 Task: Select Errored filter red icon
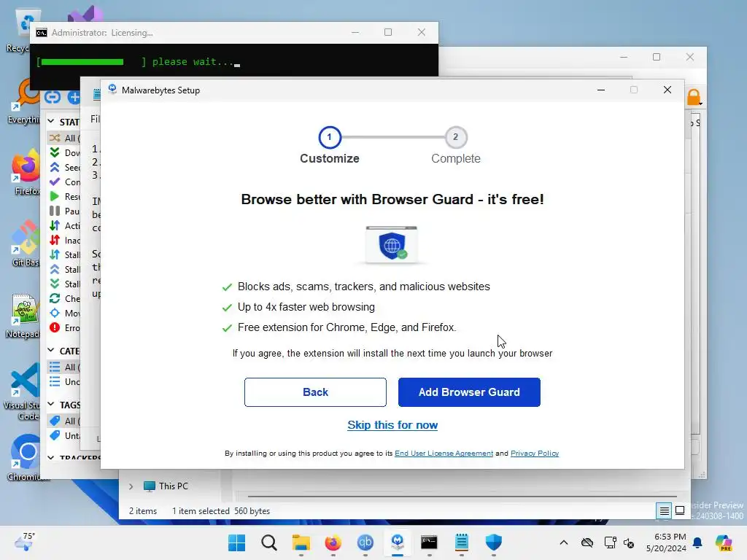click(x=55, y=327)
